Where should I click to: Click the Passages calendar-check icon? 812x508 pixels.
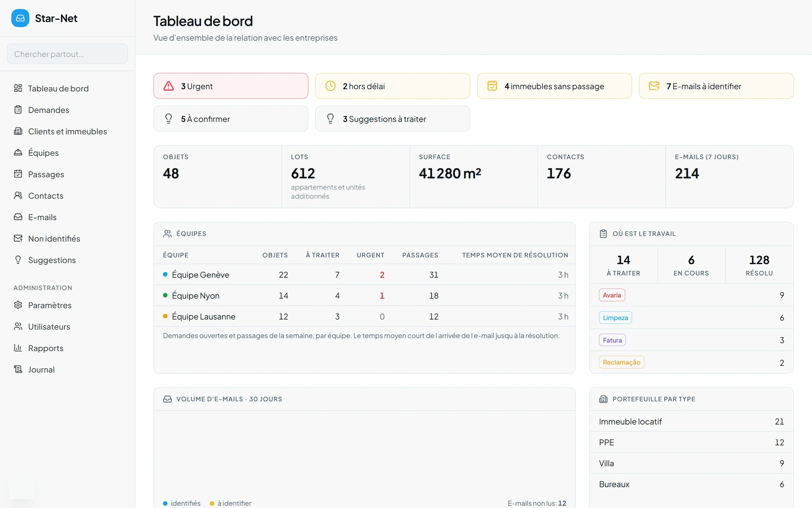(18, 174)
